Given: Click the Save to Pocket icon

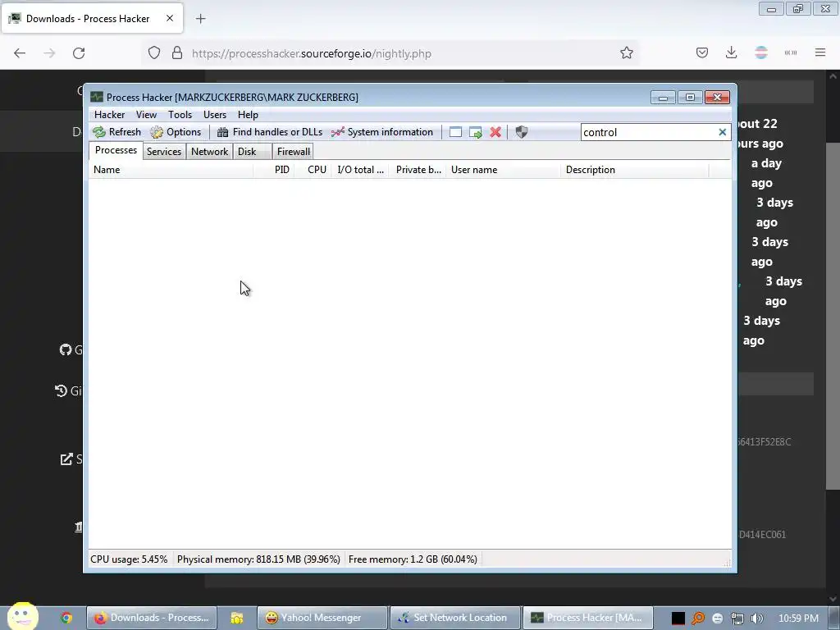Looking at the screenshot, I should point(702,53).
